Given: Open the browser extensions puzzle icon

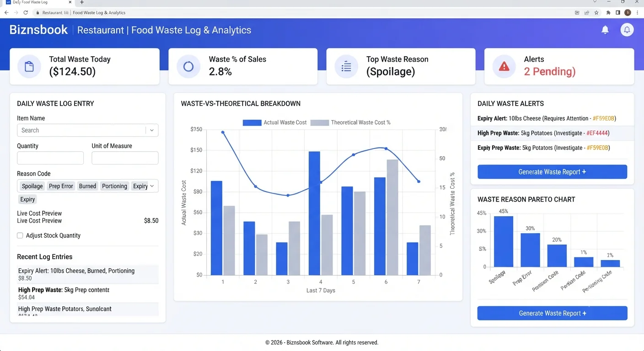Looking at the screenshot, I should (608, 13).
